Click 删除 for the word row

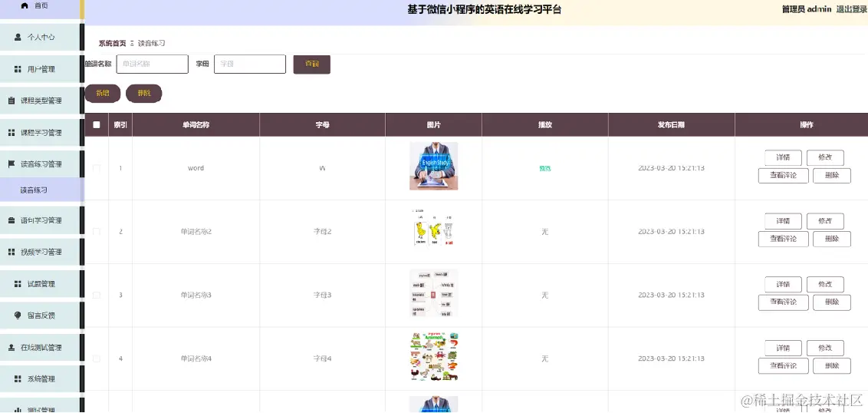pyautogui.click(x=831, y=176)
